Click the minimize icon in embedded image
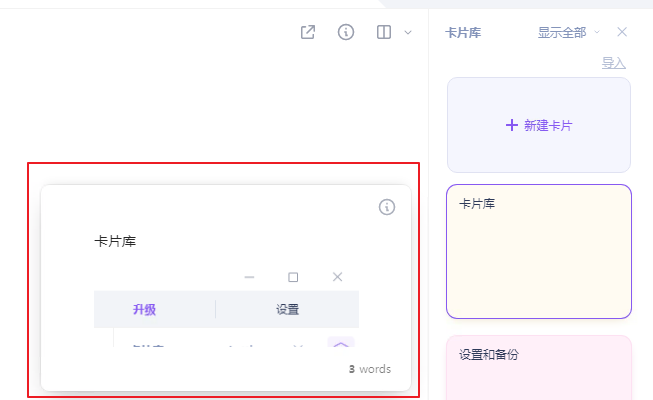Viewport: 653px width, 400px height. [249, 277]
